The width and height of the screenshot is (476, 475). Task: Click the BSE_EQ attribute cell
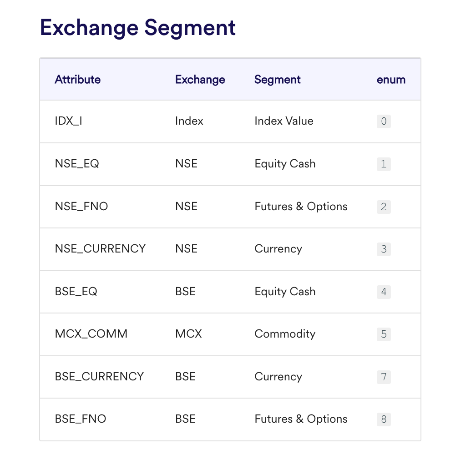click(76, 292)
